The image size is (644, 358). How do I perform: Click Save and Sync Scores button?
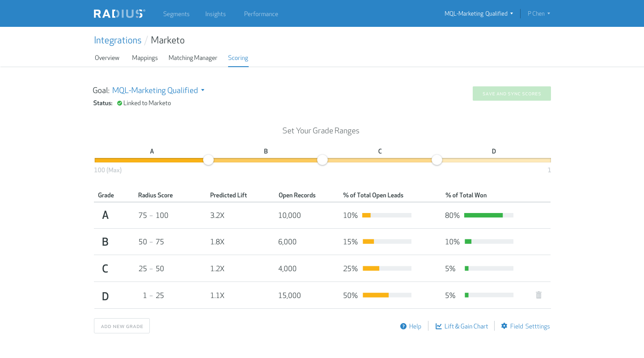click(x=512, y=94)
